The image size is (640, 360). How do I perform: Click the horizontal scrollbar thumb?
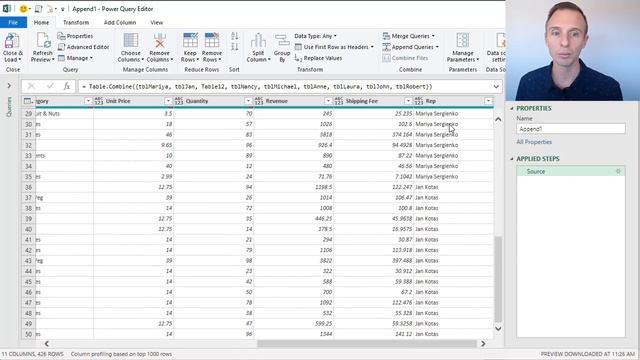367,344
